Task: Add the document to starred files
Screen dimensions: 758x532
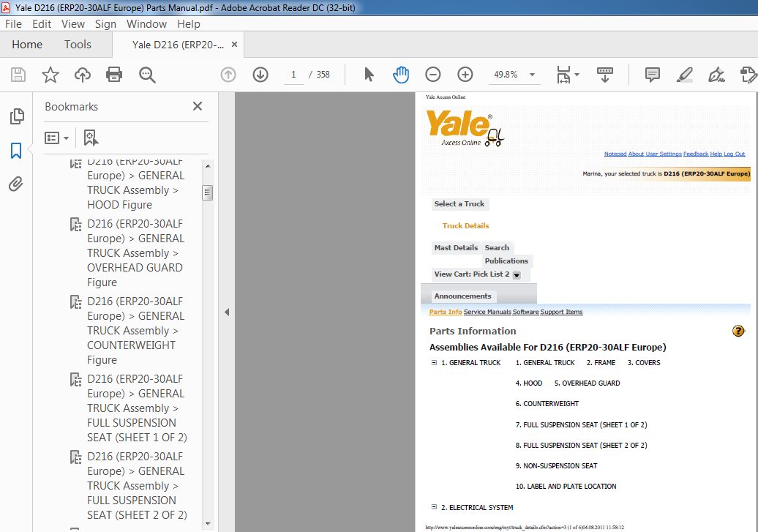Action: [50, 75]
